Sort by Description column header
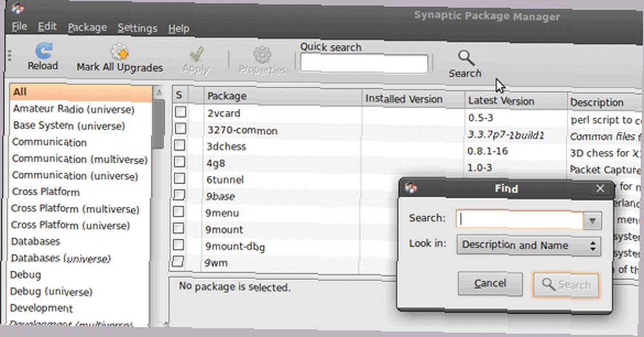This screenshot has height=337, width=644. pyautogui.click(x=604, y=102)
